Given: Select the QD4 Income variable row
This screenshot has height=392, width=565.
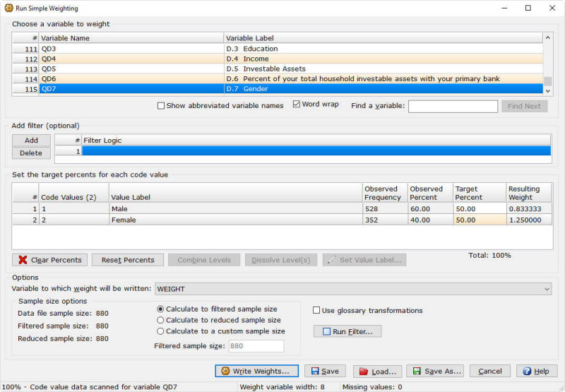Looking at the screenshot, I should pos(278,59).
